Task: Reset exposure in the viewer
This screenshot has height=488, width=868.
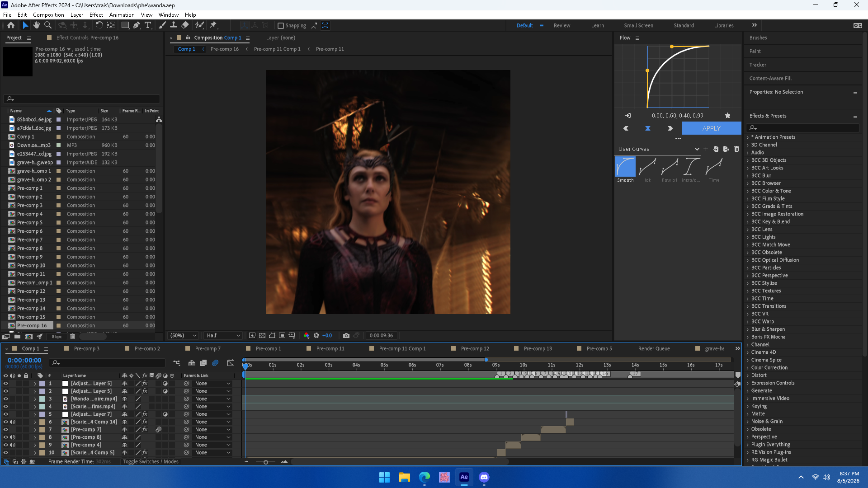Action: pos(316,335)
